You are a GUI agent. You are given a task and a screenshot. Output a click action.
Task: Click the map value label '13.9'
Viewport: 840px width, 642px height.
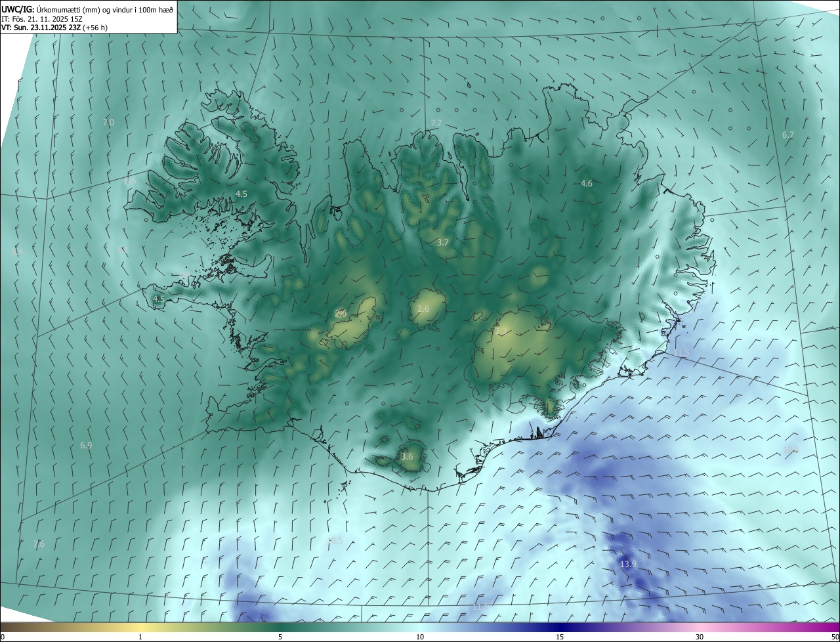coord(628,564)
